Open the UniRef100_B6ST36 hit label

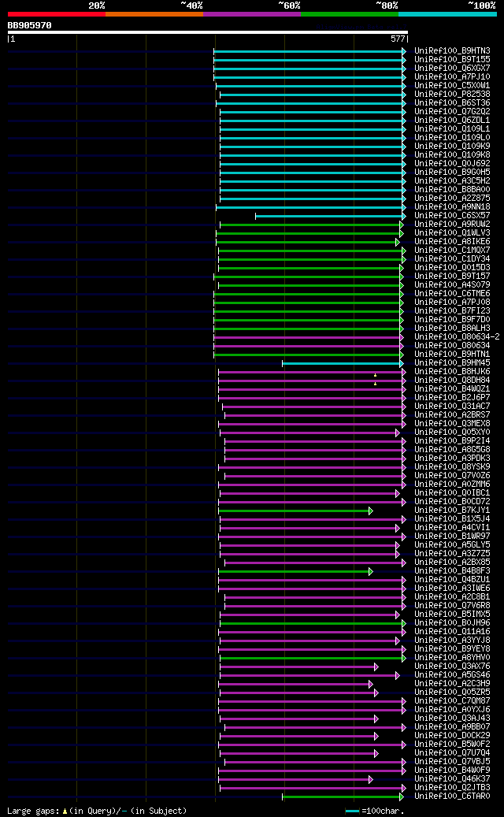click(x=452, y=102)
